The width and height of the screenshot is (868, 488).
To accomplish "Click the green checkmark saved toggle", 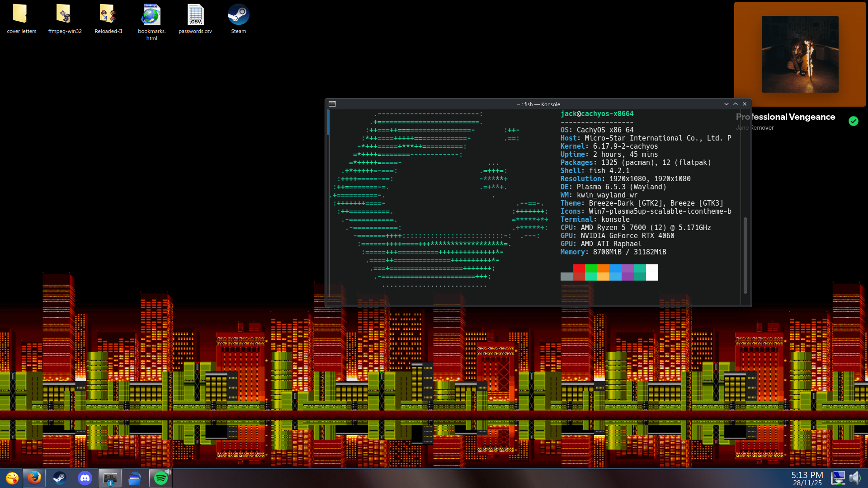I will [853, 121].
